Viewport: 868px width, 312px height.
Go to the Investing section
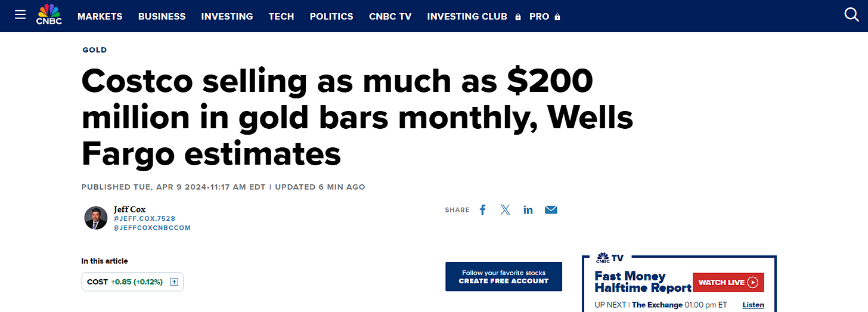[227, 17]
